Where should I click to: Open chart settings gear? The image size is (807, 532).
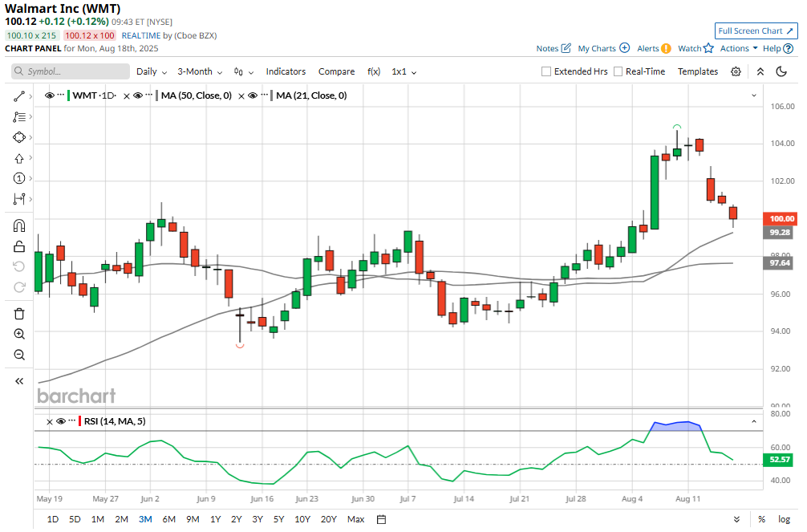tap(736, 71)
